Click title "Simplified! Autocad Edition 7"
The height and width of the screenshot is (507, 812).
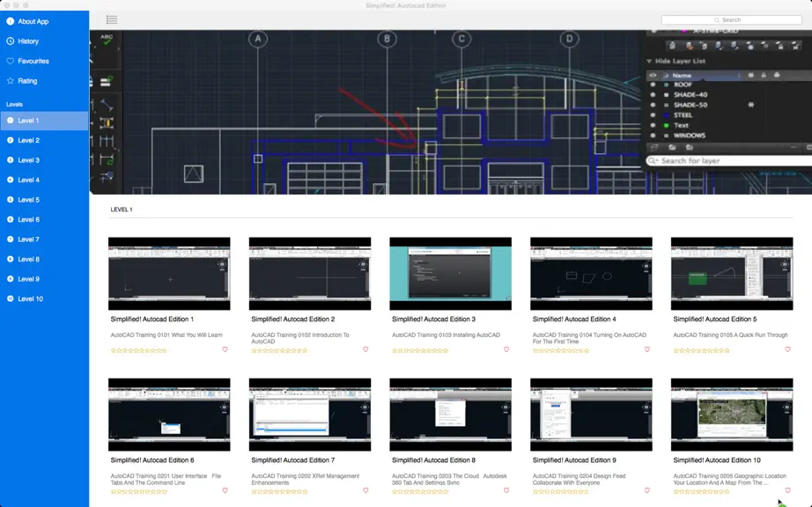coord(293,460)
